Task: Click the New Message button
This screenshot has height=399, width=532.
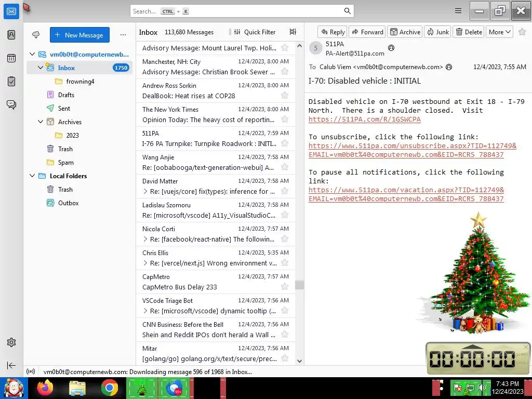Action: click(79, 35)
